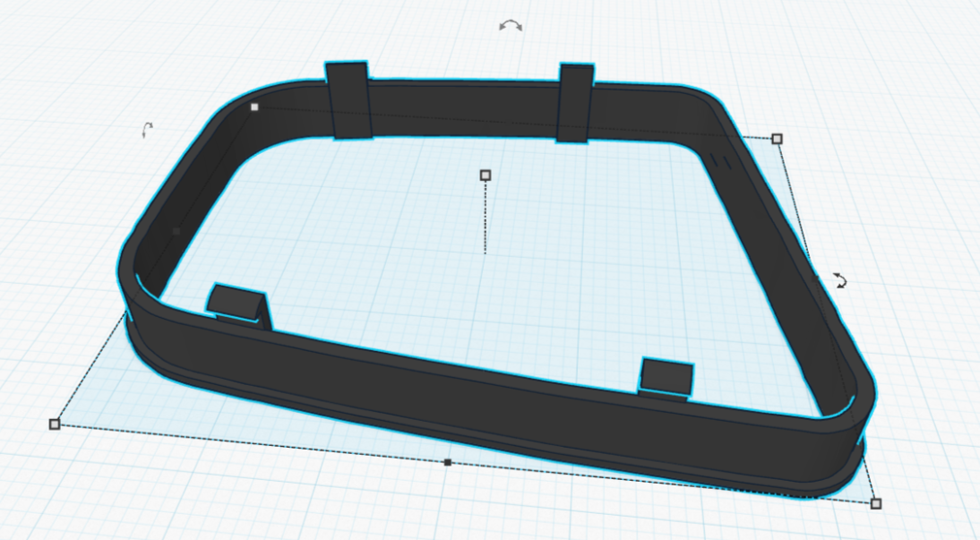Click the left-side rotation arrow handle
This screenshot has height=540, width=980.
147,131
